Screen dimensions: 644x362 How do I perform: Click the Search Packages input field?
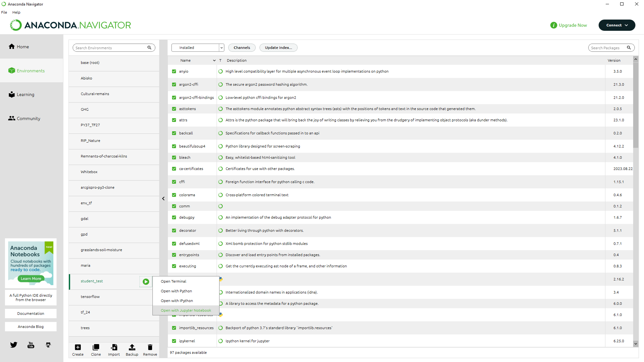point(607,48)
